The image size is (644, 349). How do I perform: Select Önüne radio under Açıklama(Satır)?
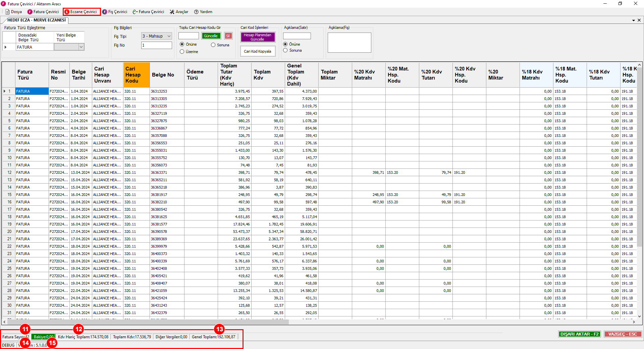tap(285, 44)
